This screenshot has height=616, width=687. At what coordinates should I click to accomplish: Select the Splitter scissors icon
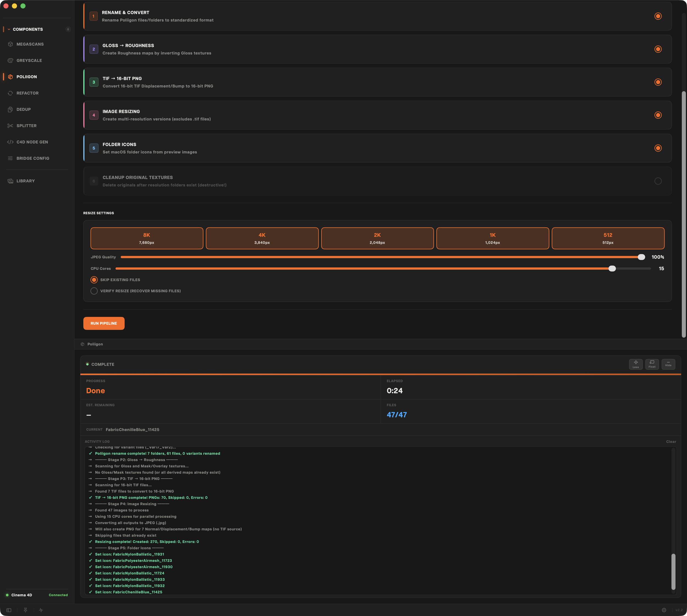tap(10, 126)
